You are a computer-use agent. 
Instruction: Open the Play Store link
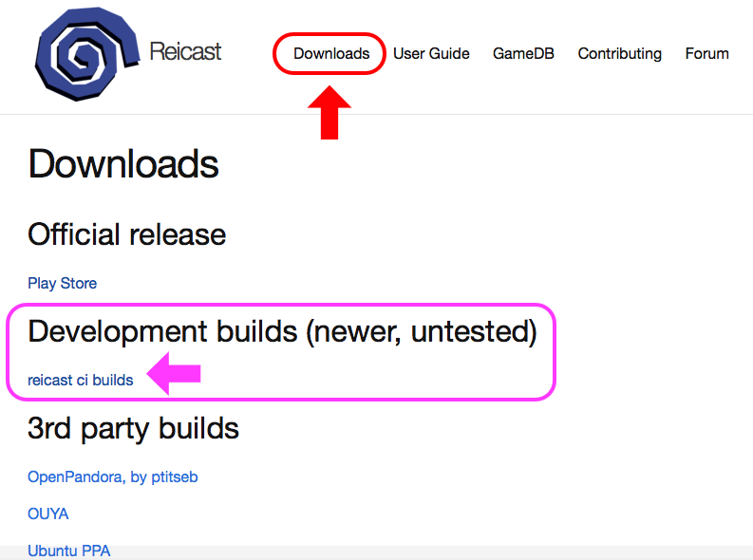[x=62, y=283]
